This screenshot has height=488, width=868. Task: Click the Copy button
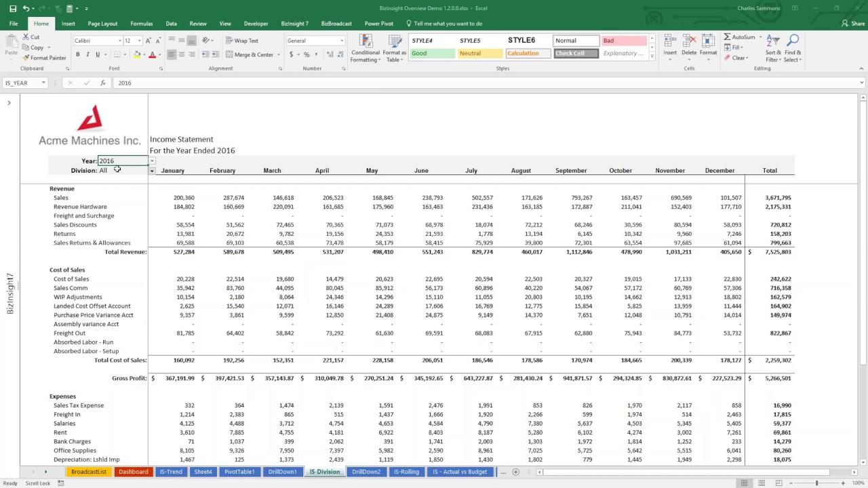33,47
